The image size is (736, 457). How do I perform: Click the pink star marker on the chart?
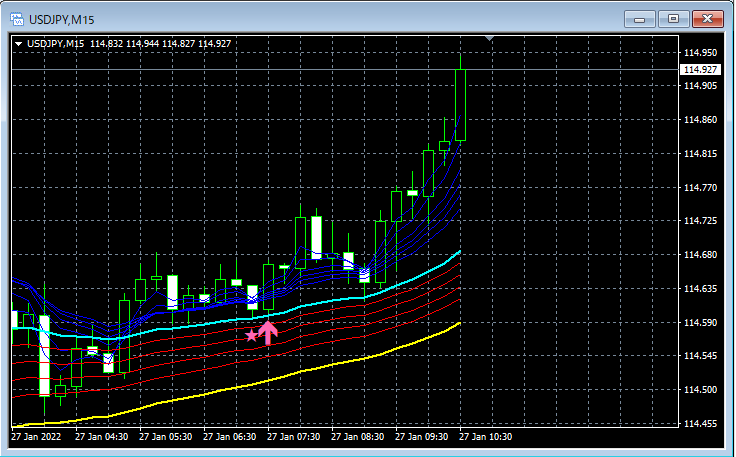click(252, 335)
